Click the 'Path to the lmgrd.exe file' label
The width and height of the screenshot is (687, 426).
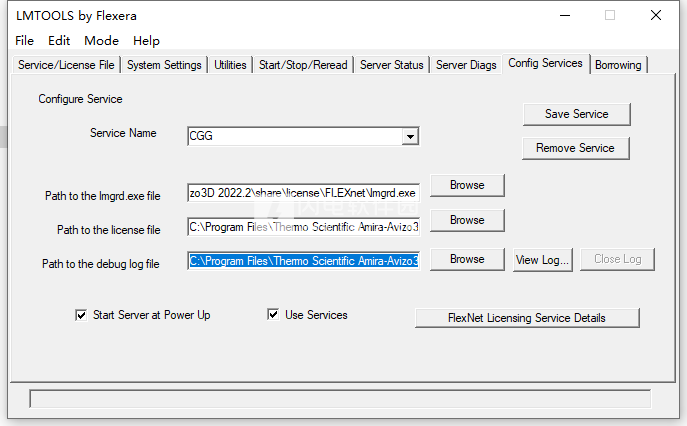coord(103,196)
